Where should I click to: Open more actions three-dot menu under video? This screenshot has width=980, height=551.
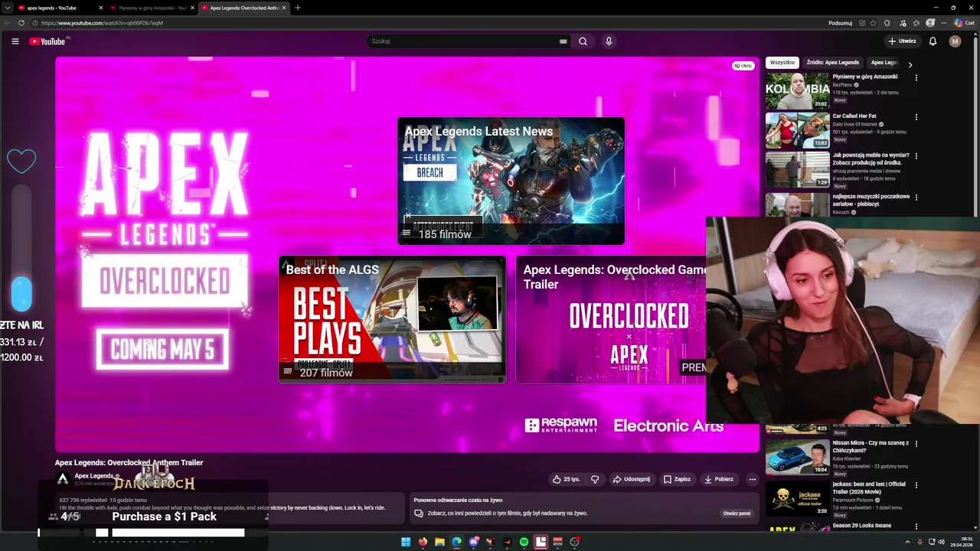pyautogui.click(x=752, y=479)
